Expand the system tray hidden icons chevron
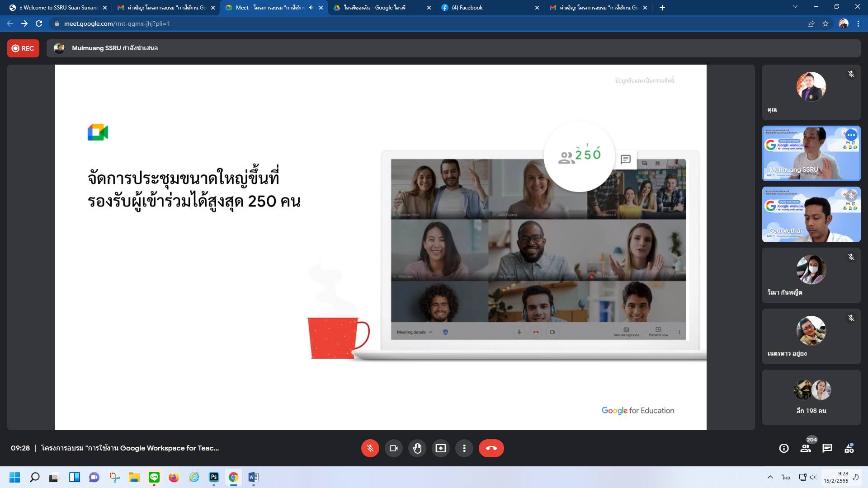The image size is (868, 488). 770,477
